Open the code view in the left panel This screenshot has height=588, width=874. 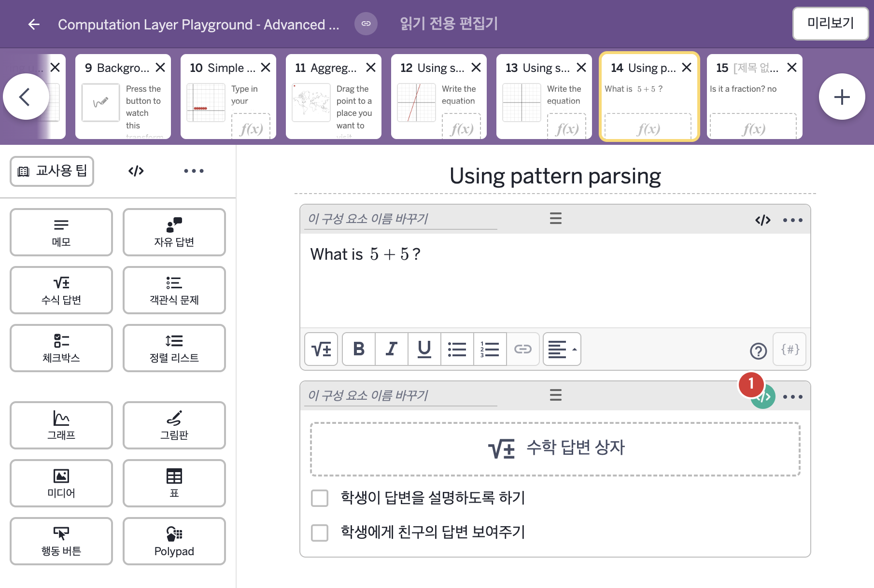pyautogui.click(x=136, y=171)
